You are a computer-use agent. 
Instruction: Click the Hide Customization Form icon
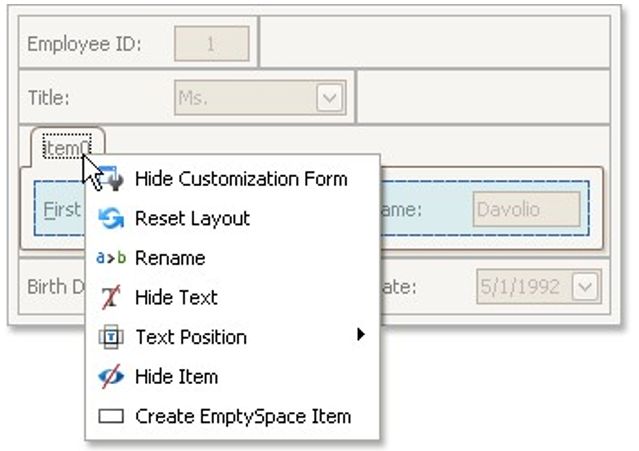(112, 179)
